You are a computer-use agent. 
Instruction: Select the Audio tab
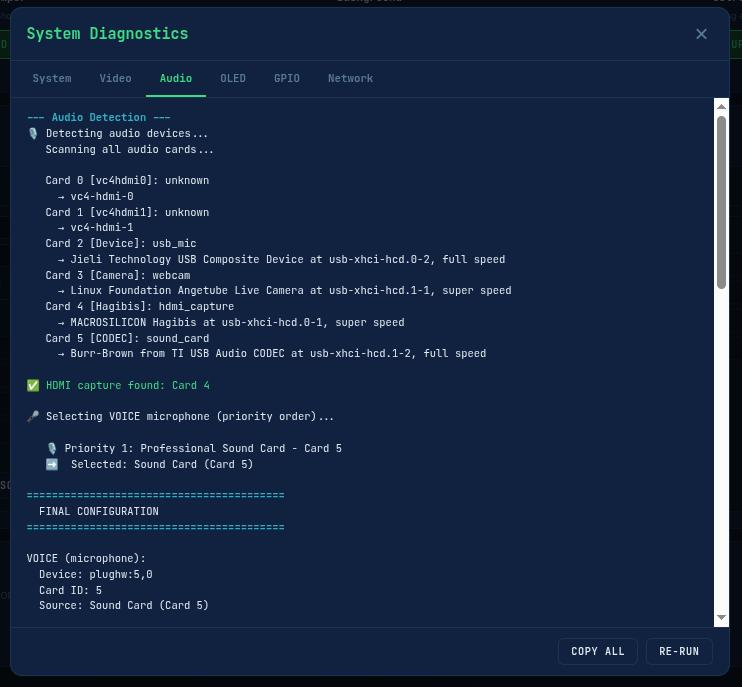[x=176, y=78]
